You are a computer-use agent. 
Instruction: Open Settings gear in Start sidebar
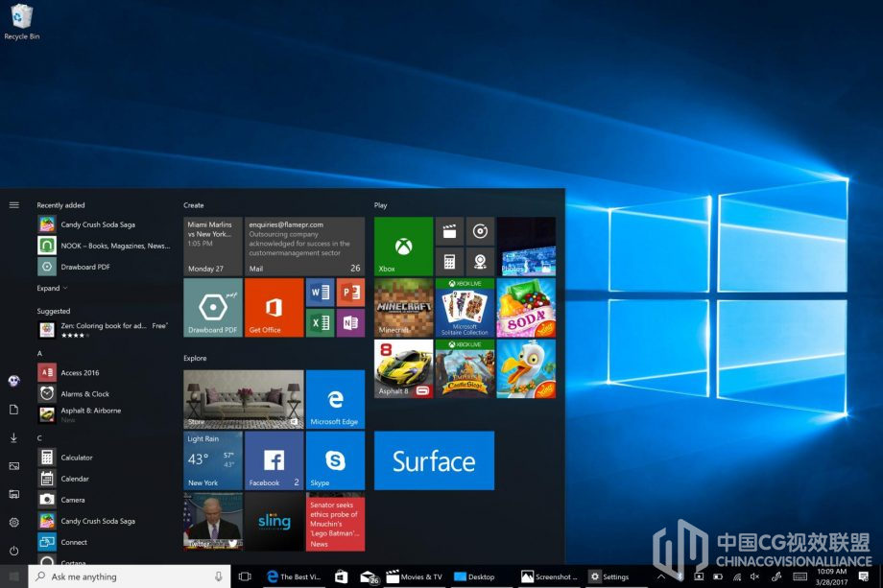[14, 522]
